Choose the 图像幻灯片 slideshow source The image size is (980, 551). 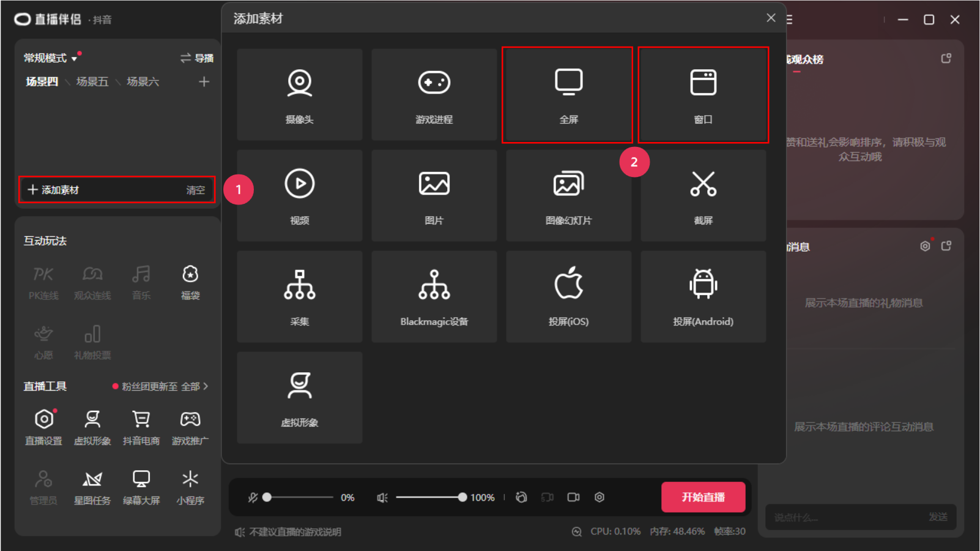pyautogui.click(x=569, y=196)
